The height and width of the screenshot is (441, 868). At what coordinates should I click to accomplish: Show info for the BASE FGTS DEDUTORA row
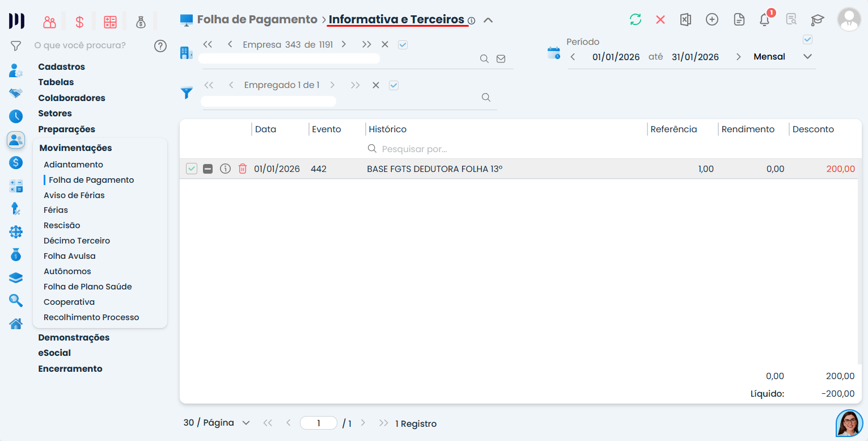click(x=225, y=169)
